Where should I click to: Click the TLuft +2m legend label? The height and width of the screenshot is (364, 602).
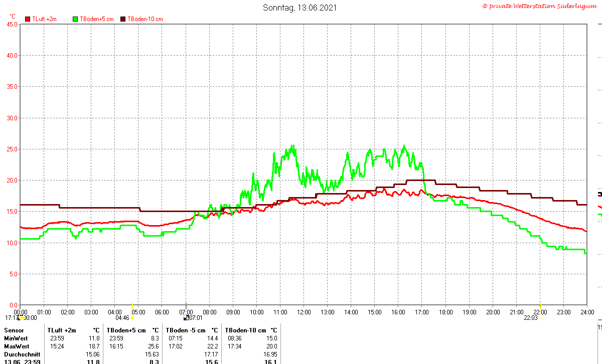44,19
